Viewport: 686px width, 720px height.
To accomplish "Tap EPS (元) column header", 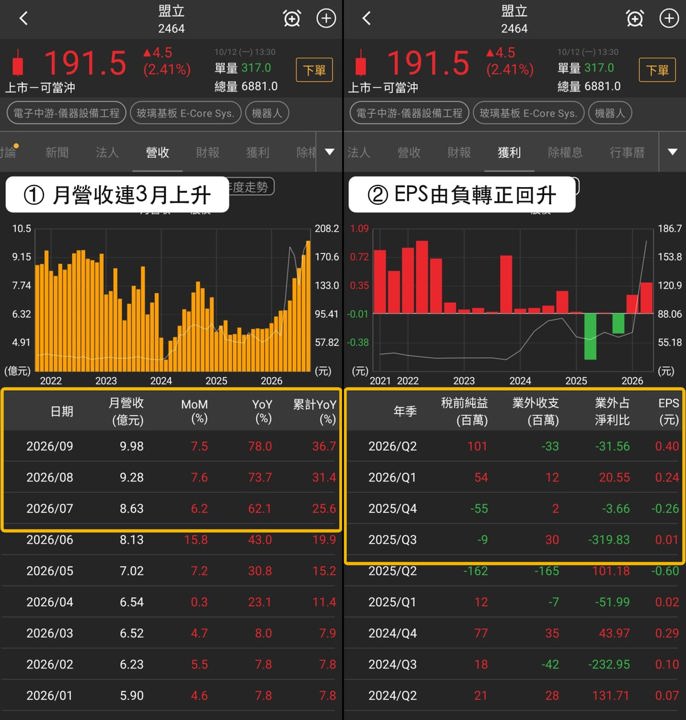I will click(669, 411).
